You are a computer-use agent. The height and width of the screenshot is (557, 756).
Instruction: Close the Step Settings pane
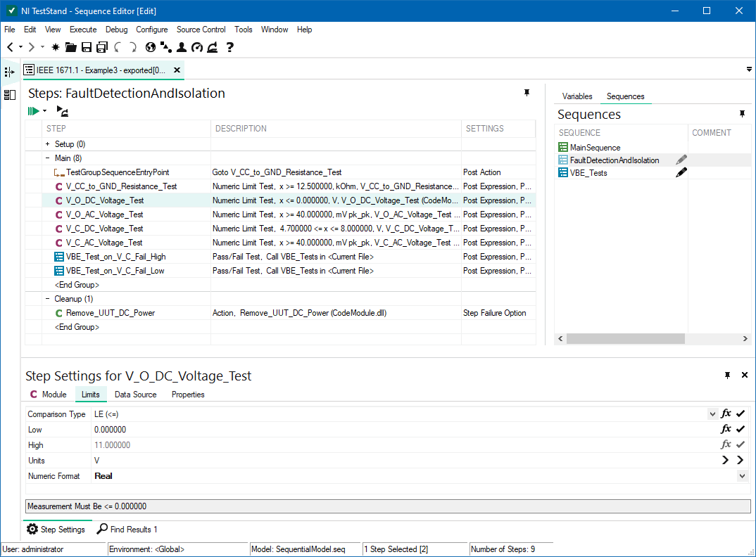click(x=745, y=375)
